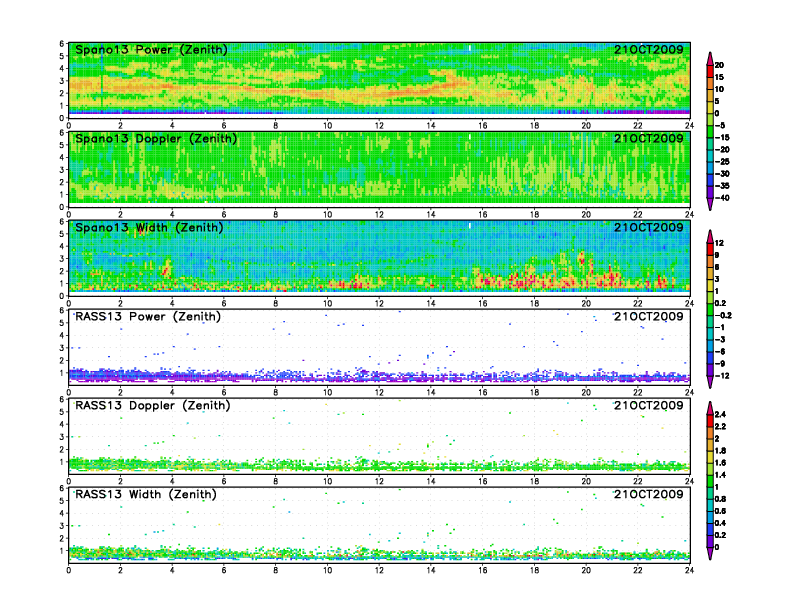Click the 'RASS13 Doppler (Zenith)' panel title

[x=153, y=405]
